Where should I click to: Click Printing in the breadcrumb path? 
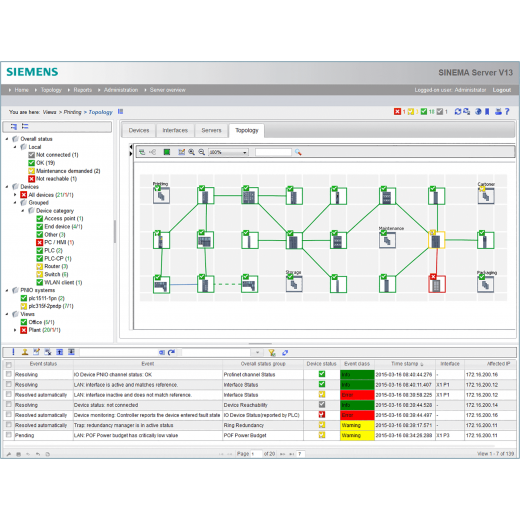[x=72, y=112]
